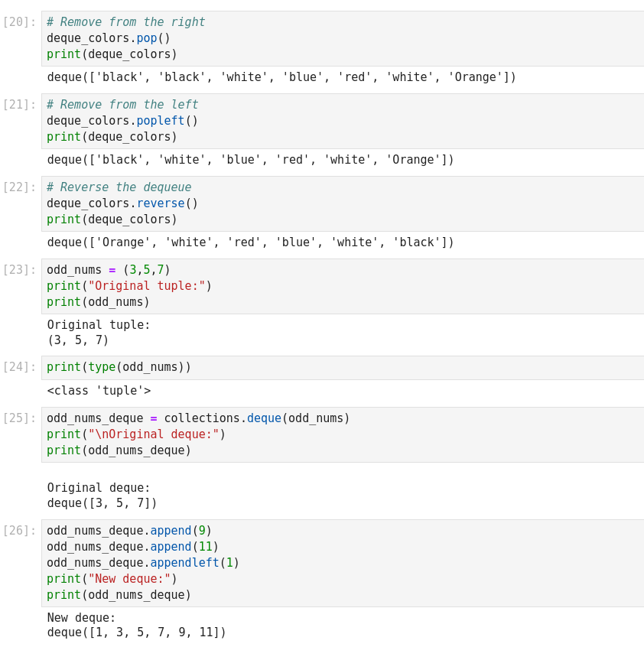Click the reversed deque output starting with 'Orange'
This screenshot has width=644, height=647.
[250, 242]
